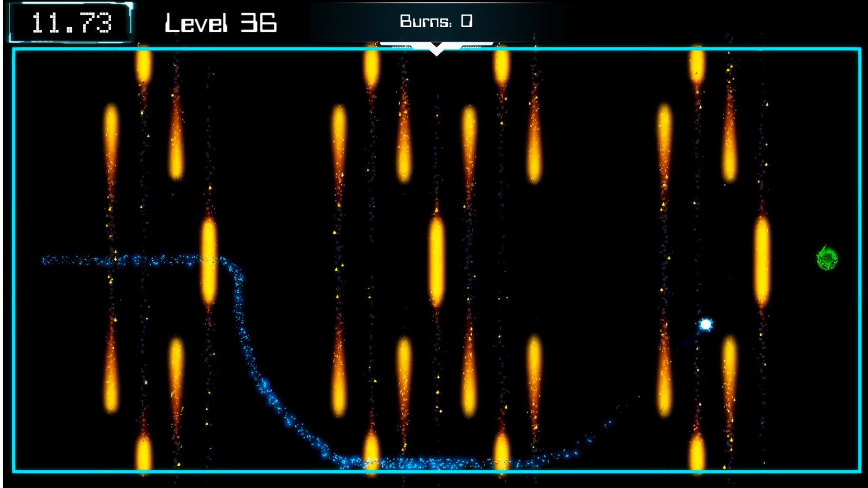Click the bright blue cluster on descending trail
The width and height of the screenshot is (868, 488).
264,385
